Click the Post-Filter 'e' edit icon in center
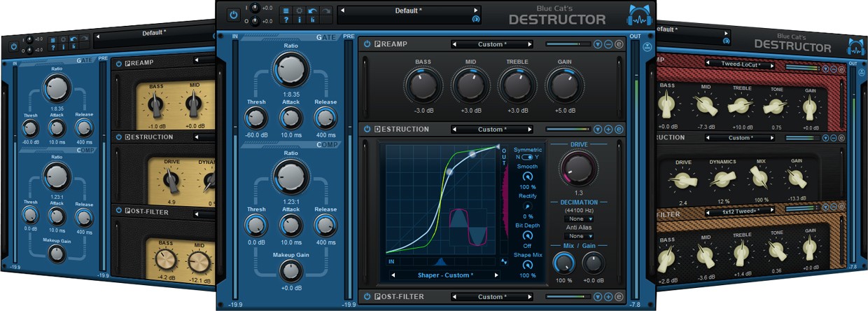The width and height of the screenshot is (868, 311). pos(619,297)
